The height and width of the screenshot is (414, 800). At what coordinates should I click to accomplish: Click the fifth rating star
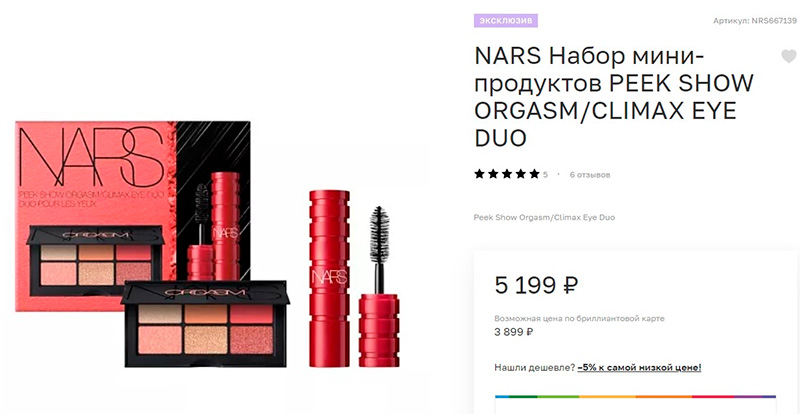click(534, 174)
